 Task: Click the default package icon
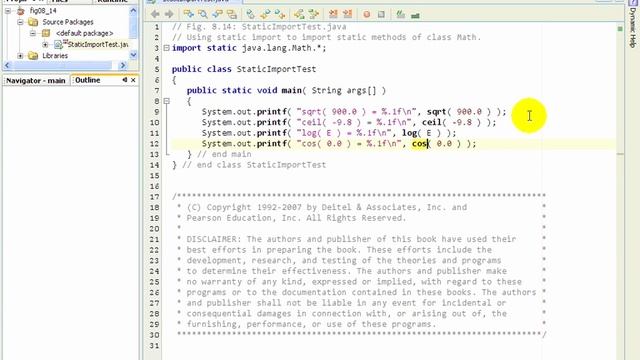pyautogui.click(x=46, y=33)
